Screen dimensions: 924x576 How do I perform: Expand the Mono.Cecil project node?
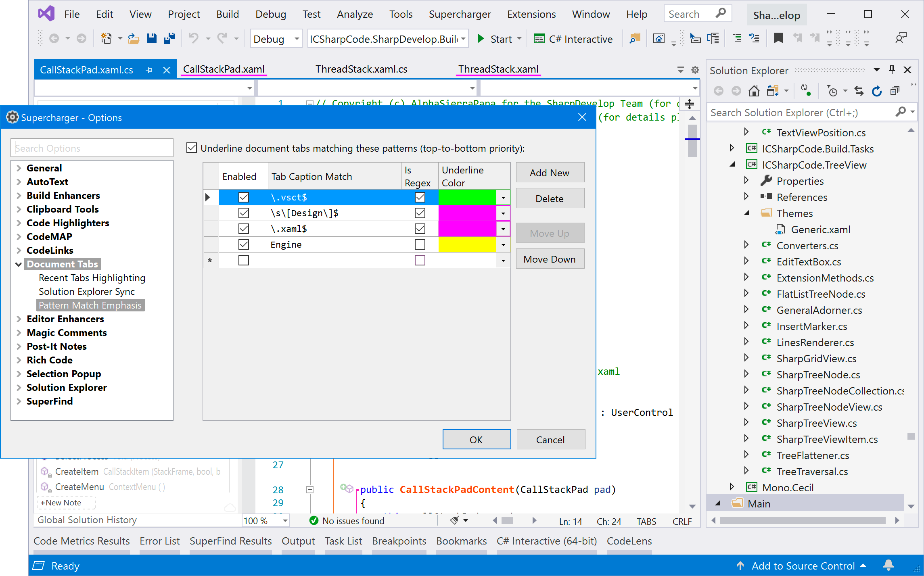click(x=732, y=487)
